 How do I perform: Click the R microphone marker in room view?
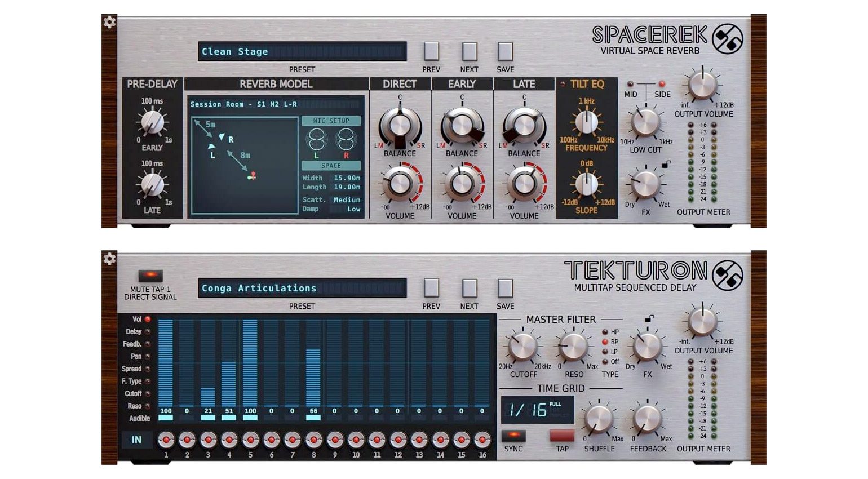pos(222,137)
